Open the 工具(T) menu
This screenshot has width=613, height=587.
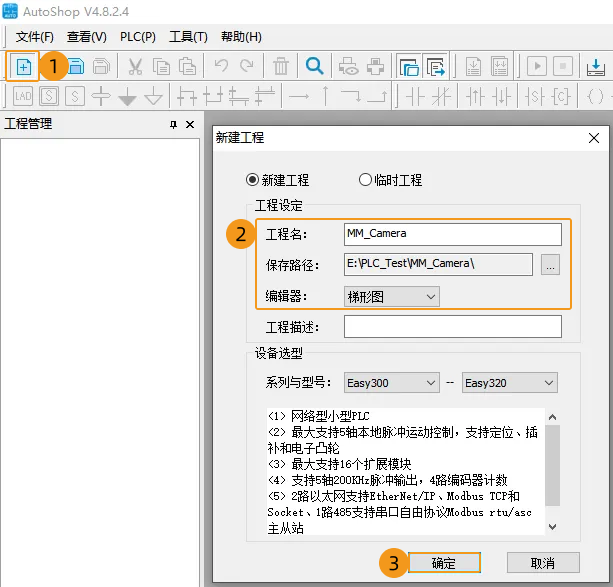(x=188, y=37)
